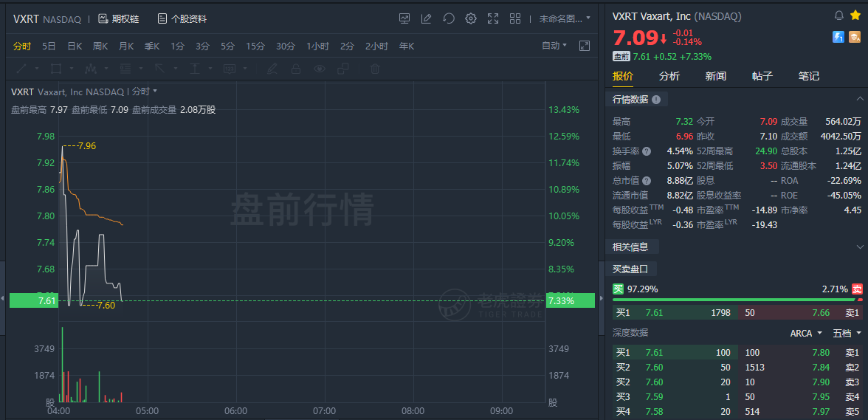Enter fullscreen with the expand-corners icon

click(x=493, y=18)
